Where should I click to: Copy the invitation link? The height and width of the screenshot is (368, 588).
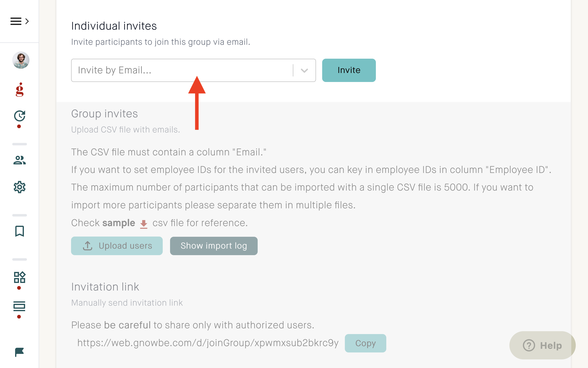click(365, 343)
